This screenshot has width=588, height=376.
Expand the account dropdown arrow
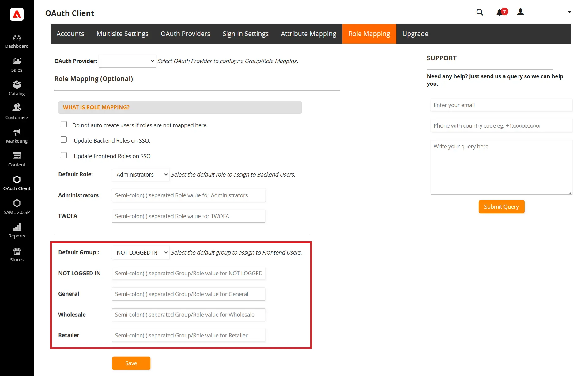pos(570,12)
